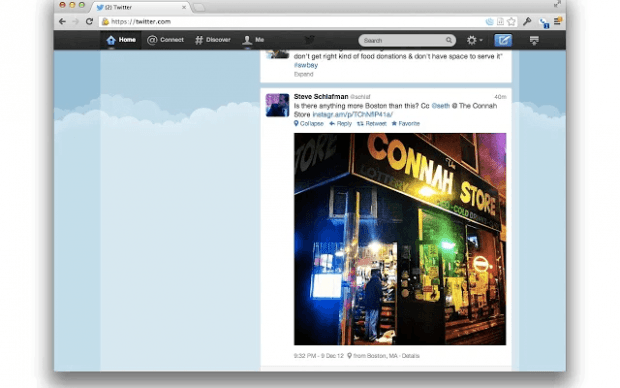
Task: Click Steve Schlafman's avatar picture
Action: (277, 105)
